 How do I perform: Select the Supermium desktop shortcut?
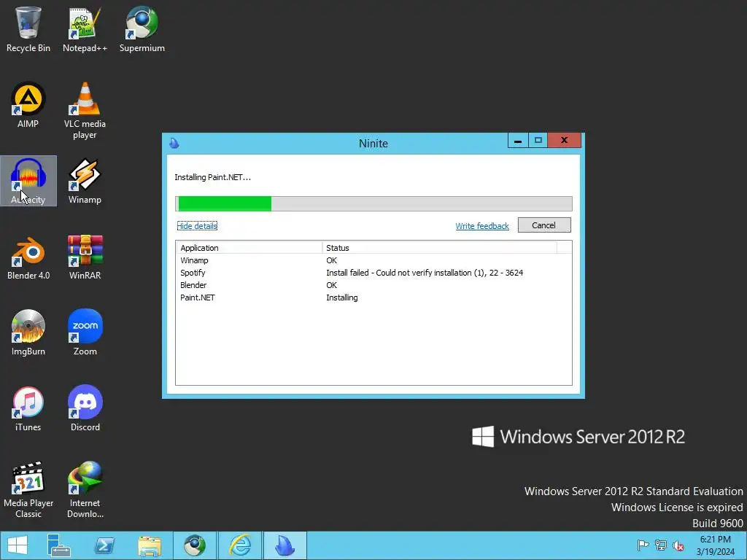click(142, 29)
